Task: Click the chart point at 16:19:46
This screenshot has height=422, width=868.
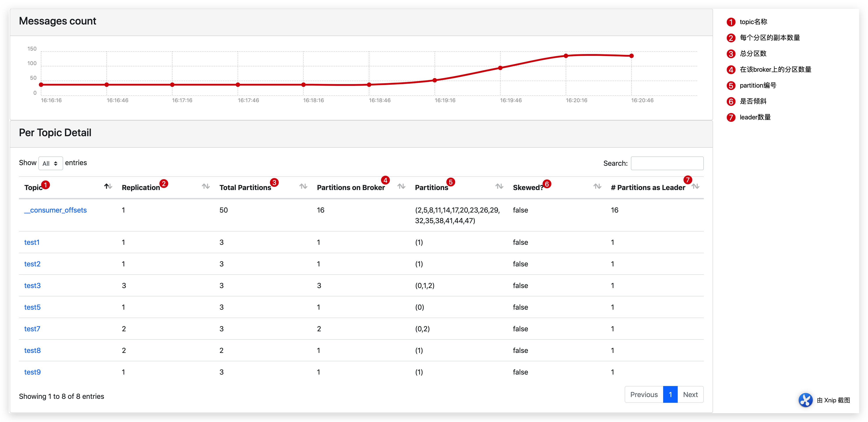Action: 500,68
